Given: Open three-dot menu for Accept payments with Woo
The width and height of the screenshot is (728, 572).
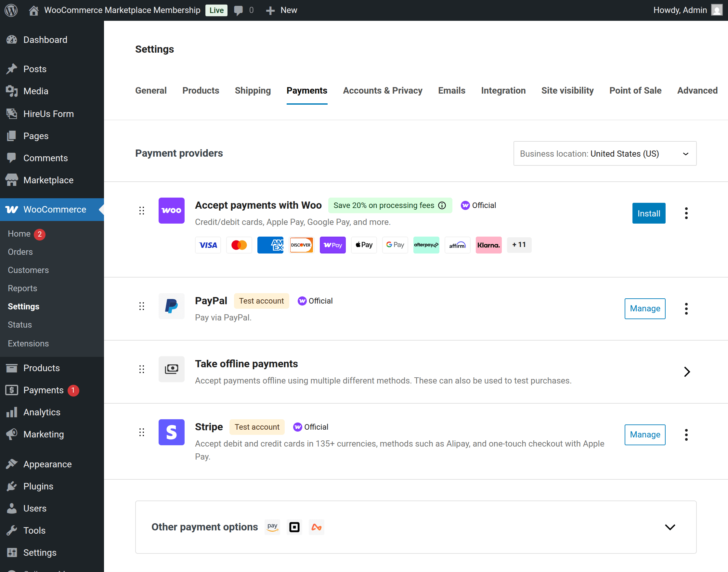Looking at the screenshot, I should click(x=686, y=213).
